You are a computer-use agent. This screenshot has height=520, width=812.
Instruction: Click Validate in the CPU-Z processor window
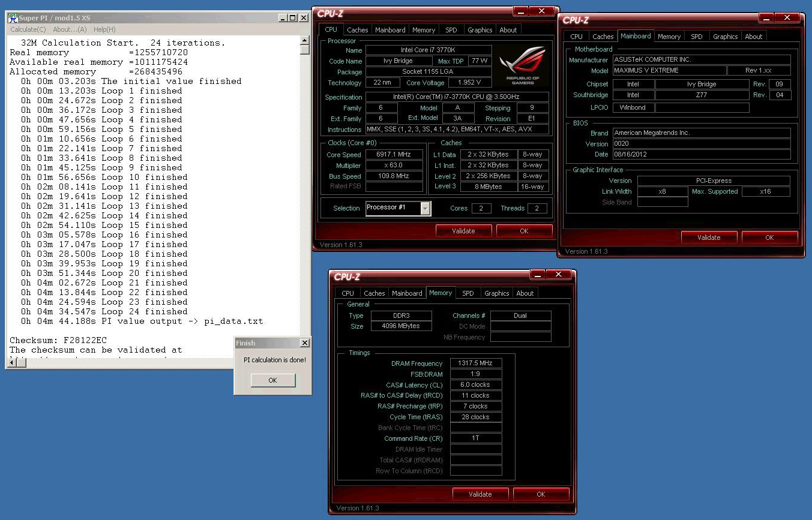tap(463, 231)
